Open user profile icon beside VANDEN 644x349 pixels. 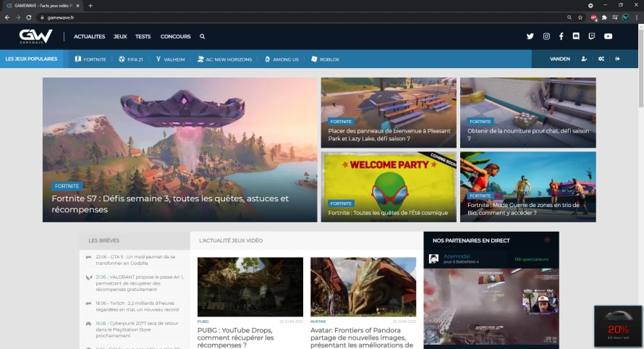pyautogui.click(x=584, y=59)
